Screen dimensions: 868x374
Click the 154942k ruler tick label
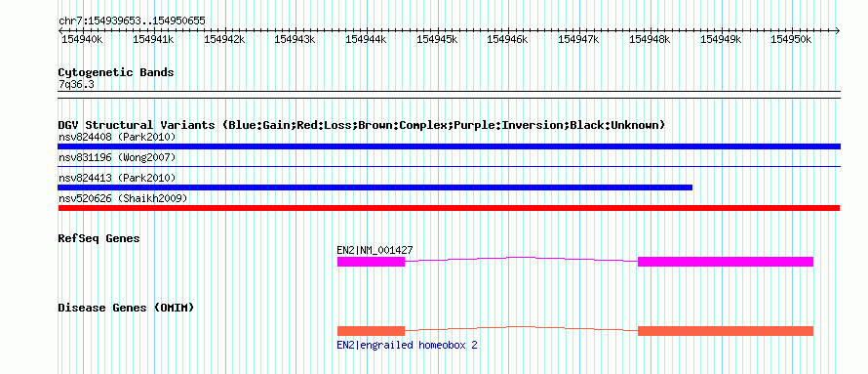click(224, 39)
